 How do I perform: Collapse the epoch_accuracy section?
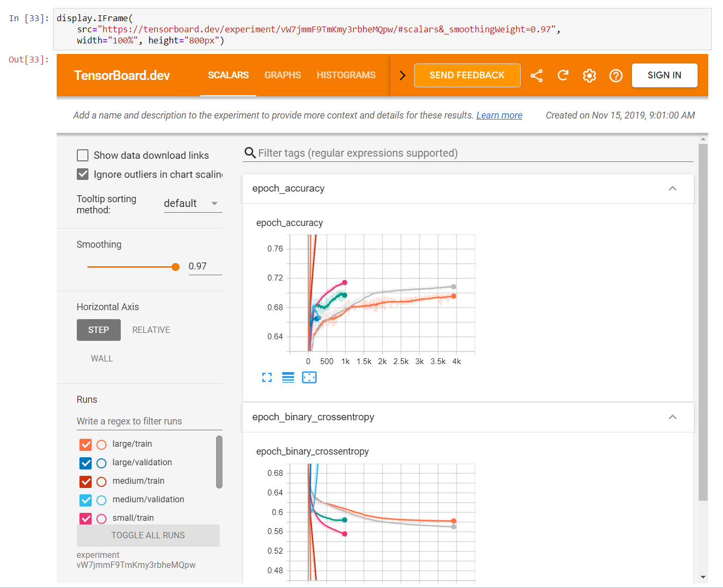(673, 188)
